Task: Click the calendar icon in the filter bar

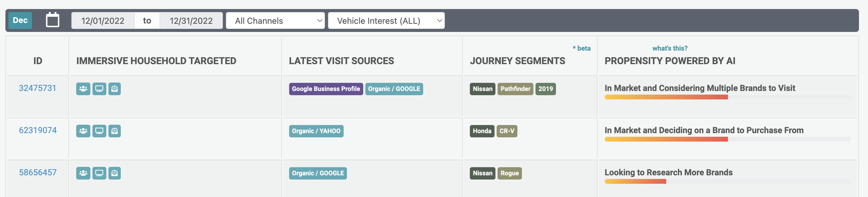Action: (53, 20)
